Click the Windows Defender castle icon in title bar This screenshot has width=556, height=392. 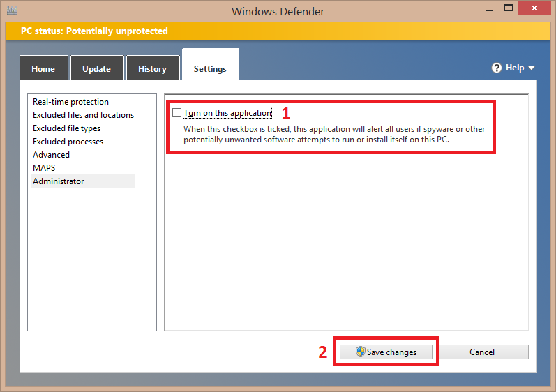click(12, 10)
